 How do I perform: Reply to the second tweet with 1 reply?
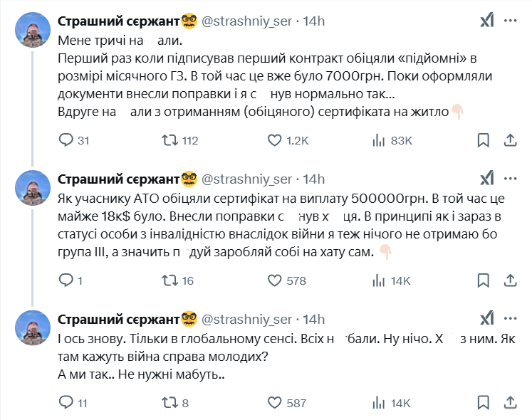[x=66, y=280]
